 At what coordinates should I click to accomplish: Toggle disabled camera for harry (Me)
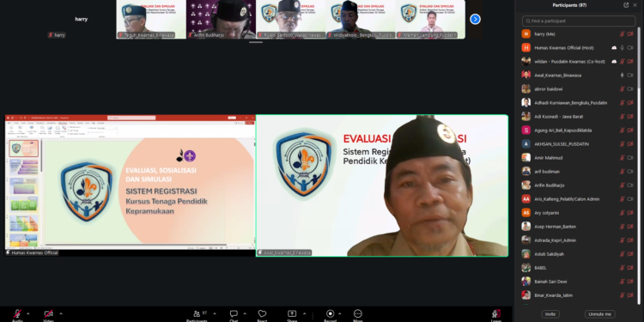click(x=630, y=34)
